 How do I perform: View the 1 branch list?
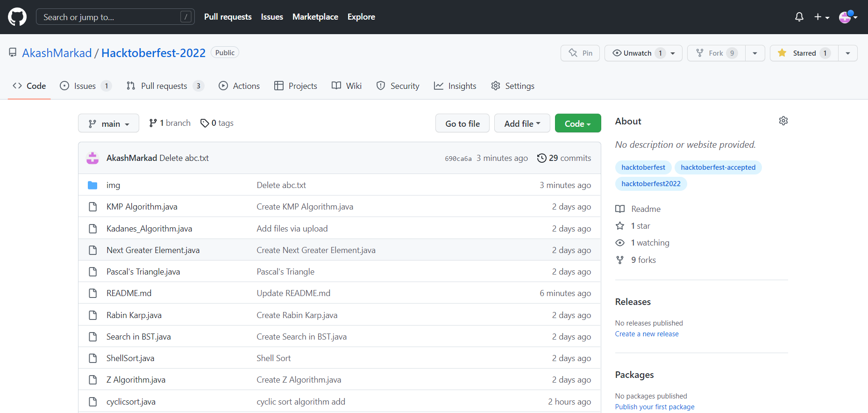tap(170, 123)
